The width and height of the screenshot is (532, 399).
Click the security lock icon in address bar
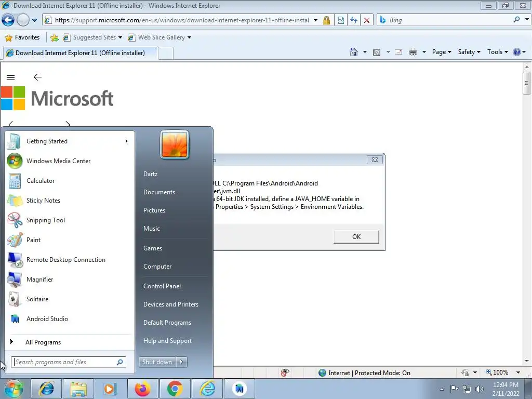pyautogui.click(x=326, y=20)
